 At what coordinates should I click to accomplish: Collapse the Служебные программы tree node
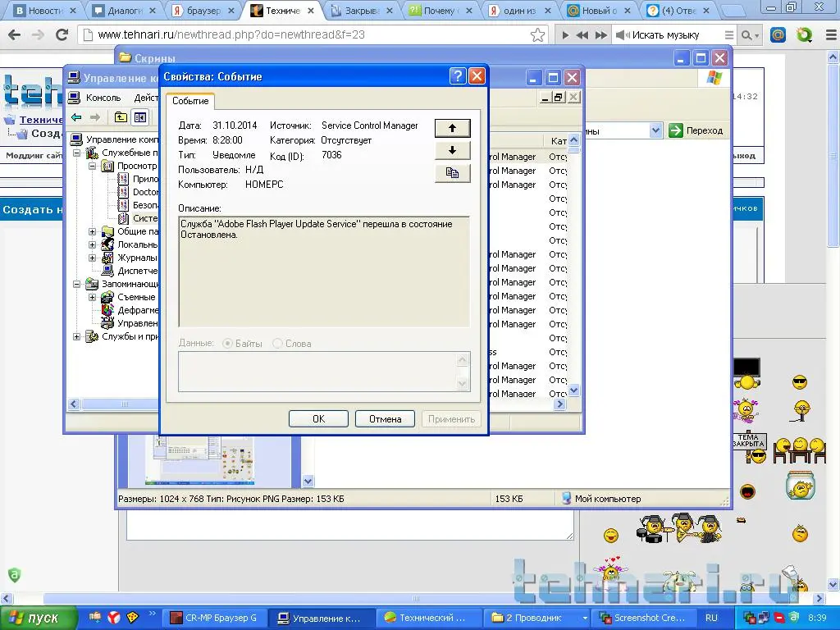click(x=78, y=153)
